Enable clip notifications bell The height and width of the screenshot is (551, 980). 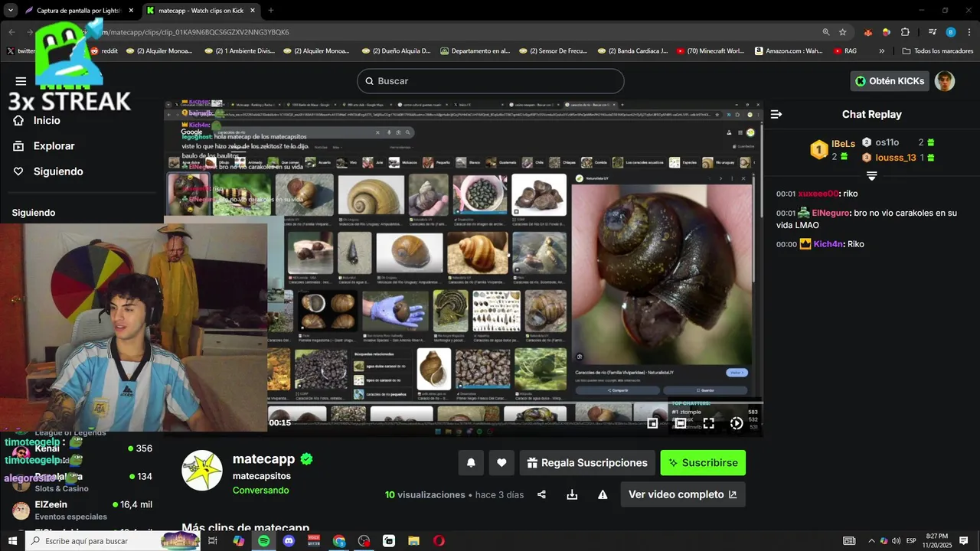(471, 462)
